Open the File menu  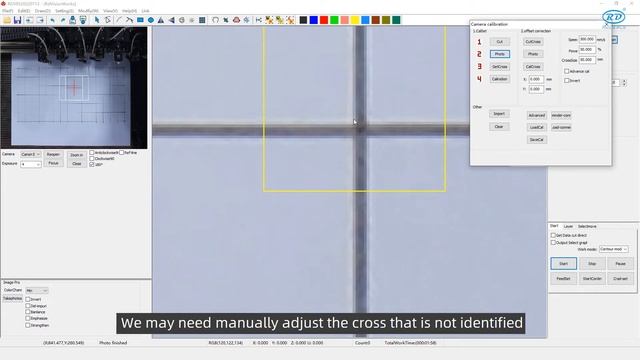8,11
